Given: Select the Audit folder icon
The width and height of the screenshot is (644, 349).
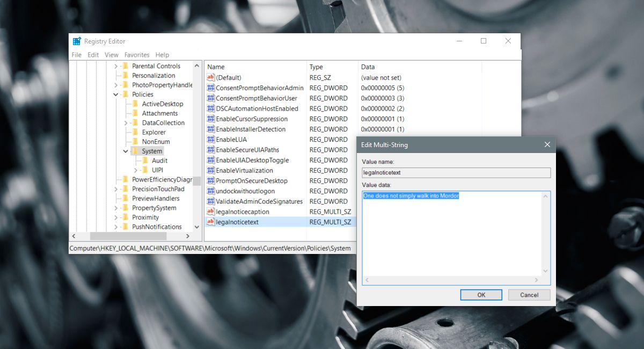Looking at the screenshot, I should [x=145, y=161].
